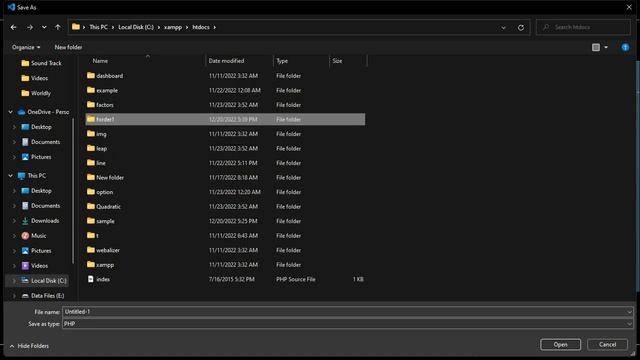Go up one folder level
Image resolution: width=640 pixels, height=360 pixels.
pos(58,27)
